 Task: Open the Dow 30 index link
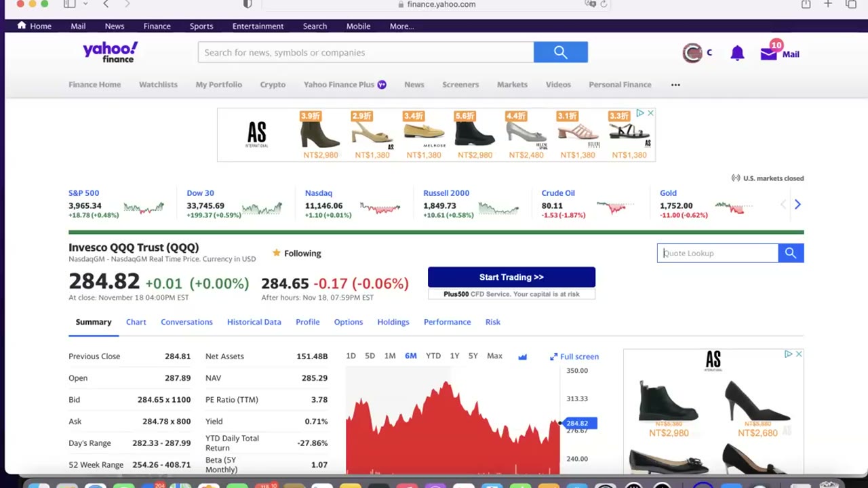pos(200,193)
